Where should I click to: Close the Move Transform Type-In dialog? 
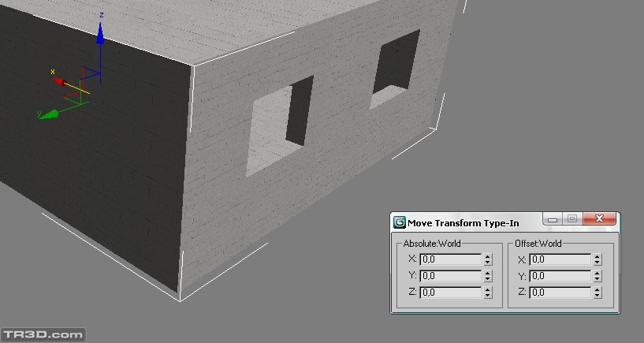coord(601,219)
